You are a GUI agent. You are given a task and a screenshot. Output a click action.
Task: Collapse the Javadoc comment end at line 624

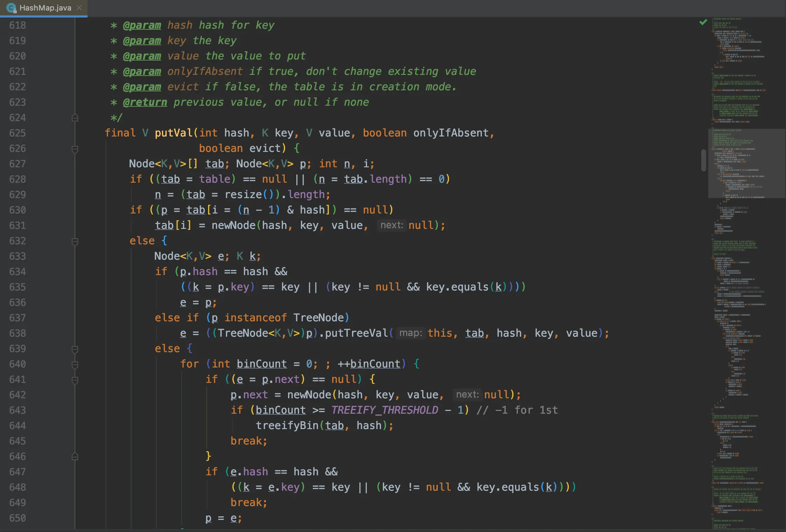75,118
